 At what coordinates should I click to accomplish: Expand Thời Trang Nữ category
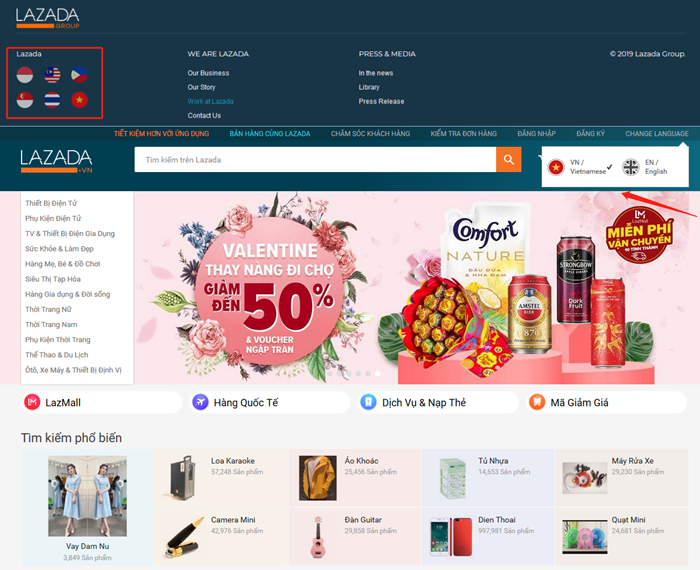(48, 309)
